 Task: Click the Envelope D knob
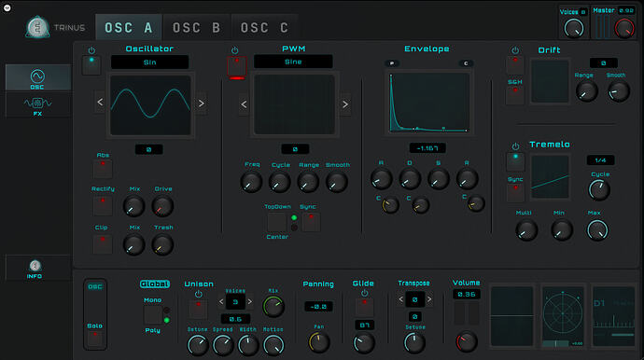410,178
